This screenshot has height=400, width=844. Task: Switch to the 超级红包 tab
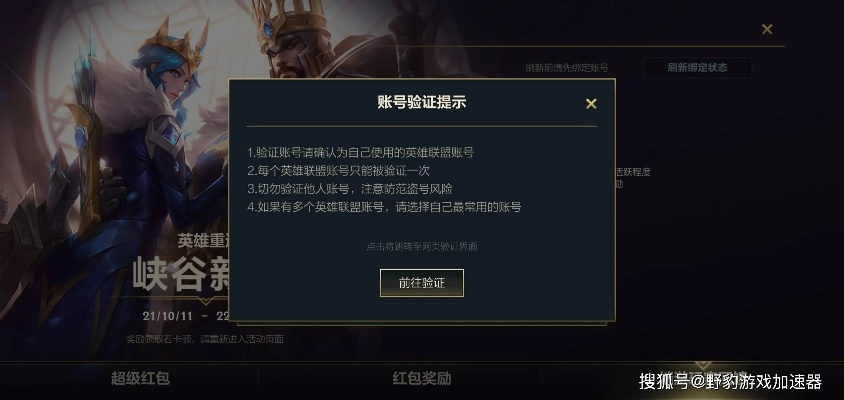tap(140, 378)
